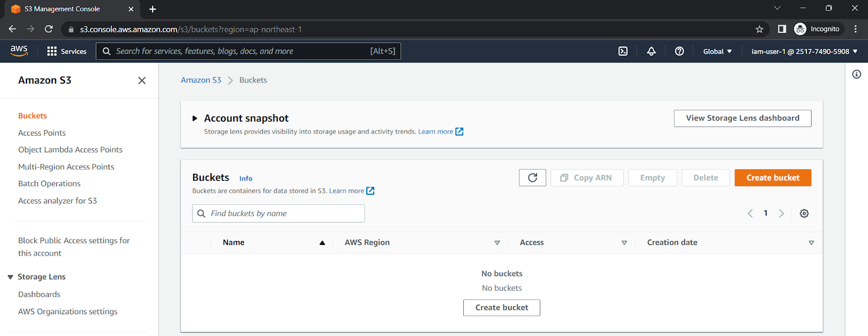
Task: Click the Empty button
Action: pos(653,177)
